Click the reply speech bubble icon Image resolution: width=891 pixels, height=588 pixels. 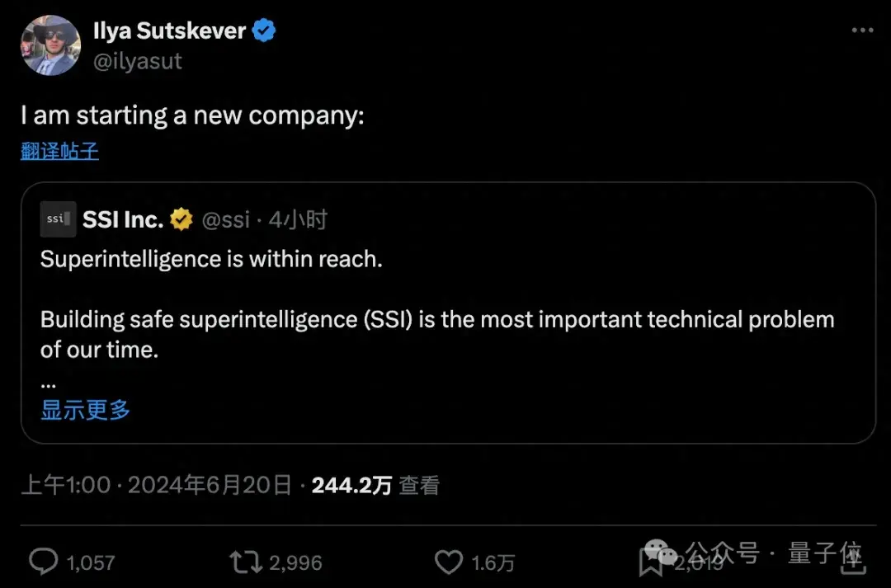pyautogui.click(x=43, y=562)
